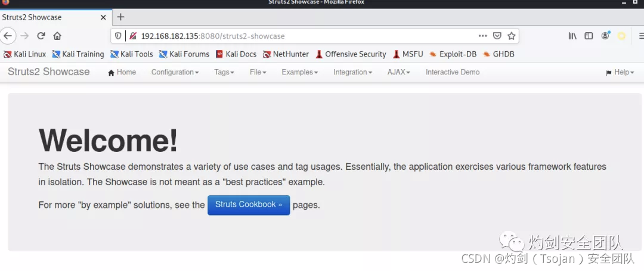Expand the Help dropdown menu
The height and width of the screenshot is (271, 644).
(x=620, y=72)
